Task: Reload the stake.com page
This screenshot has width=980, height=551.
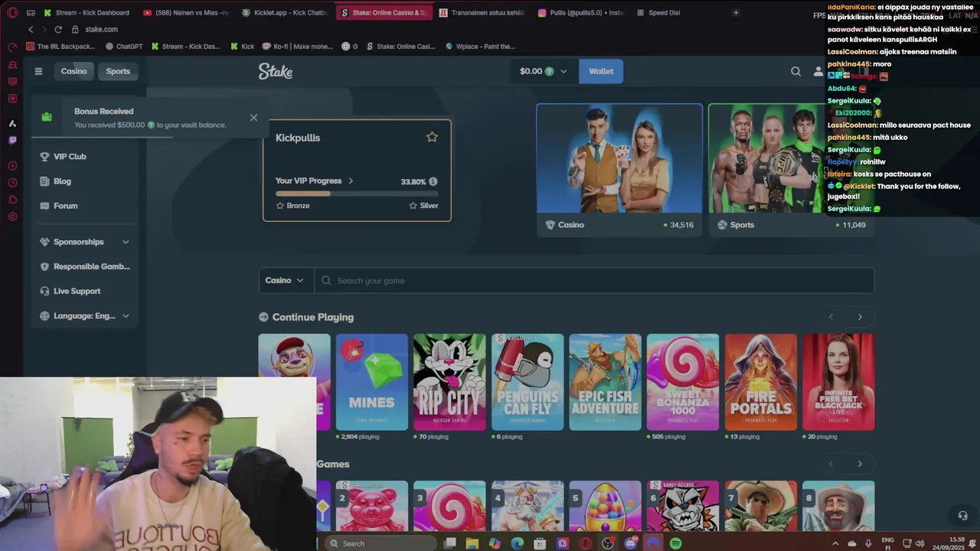Action: coord(57,29)
